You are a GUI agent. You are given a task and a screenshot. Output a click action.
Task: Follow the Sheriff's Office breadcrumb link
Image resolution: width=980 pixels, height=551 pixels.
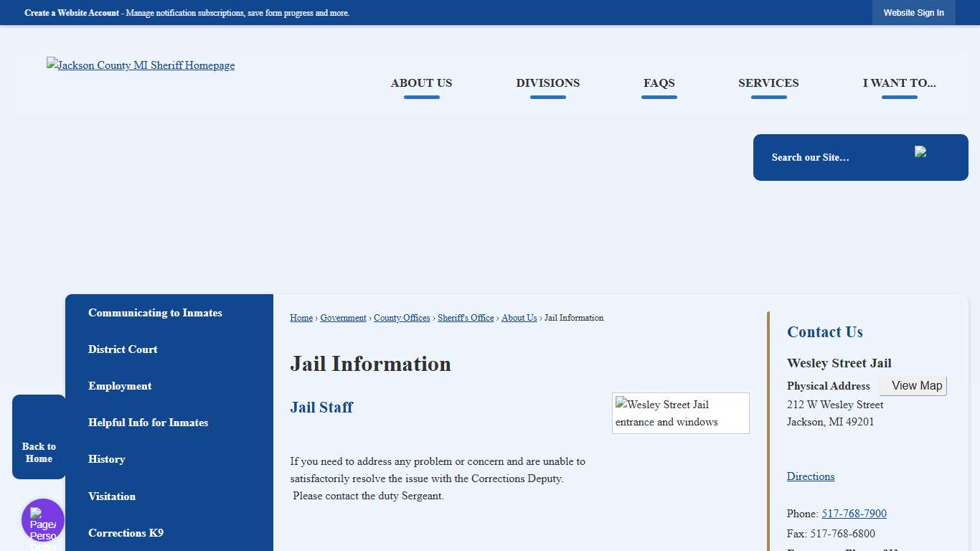point(466,318)
